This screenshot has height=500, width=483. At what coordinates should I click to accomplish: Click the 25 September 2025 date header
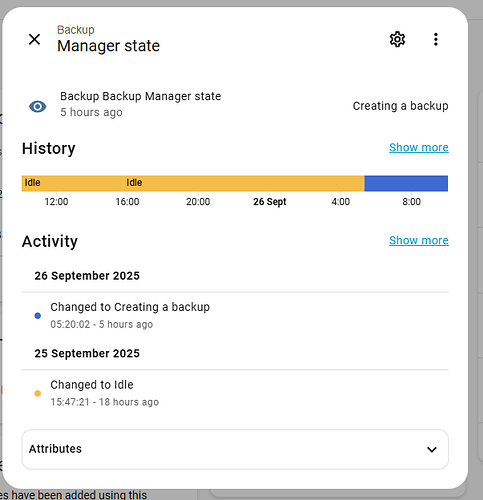tap(87, 353)
